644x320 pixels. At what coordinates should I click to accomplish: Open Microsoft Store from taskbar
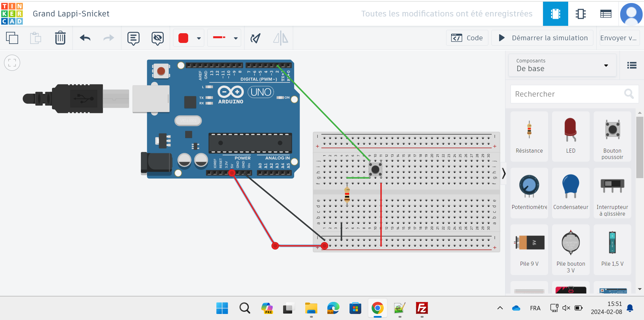coord(355,308)
